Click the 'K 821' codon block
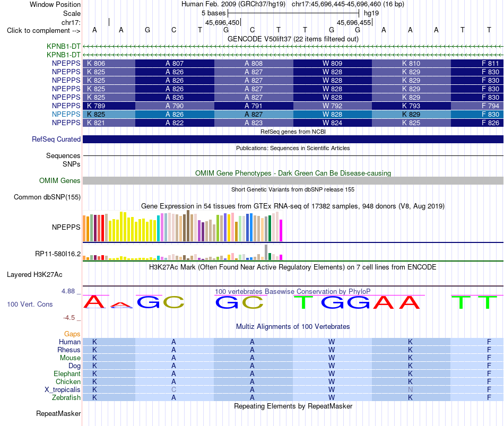The height and width of the screenshot is (426, 504). tap(109, 123)
